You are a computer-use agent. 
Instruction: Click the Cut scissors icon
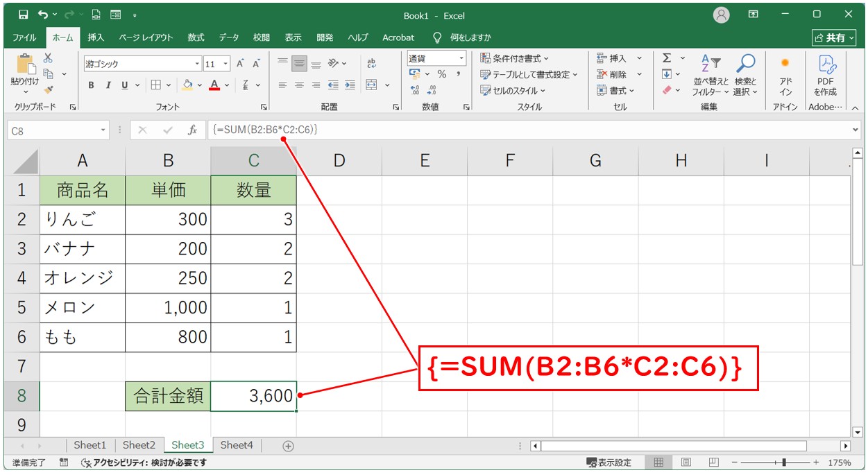(48, 58)
